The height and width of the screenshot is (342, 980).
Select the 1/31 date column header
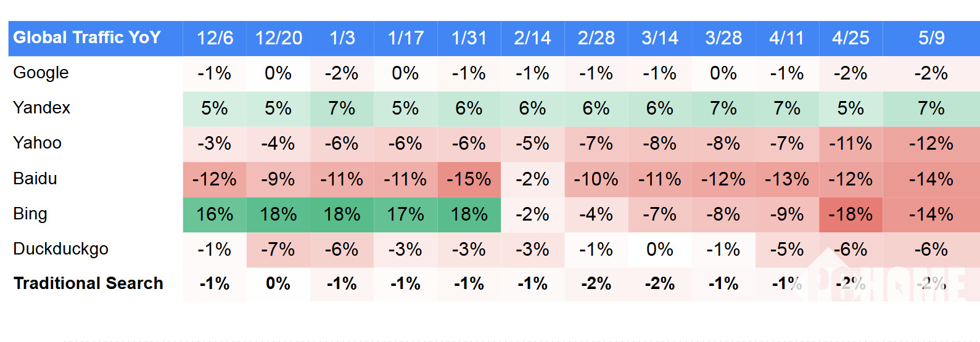469,38
